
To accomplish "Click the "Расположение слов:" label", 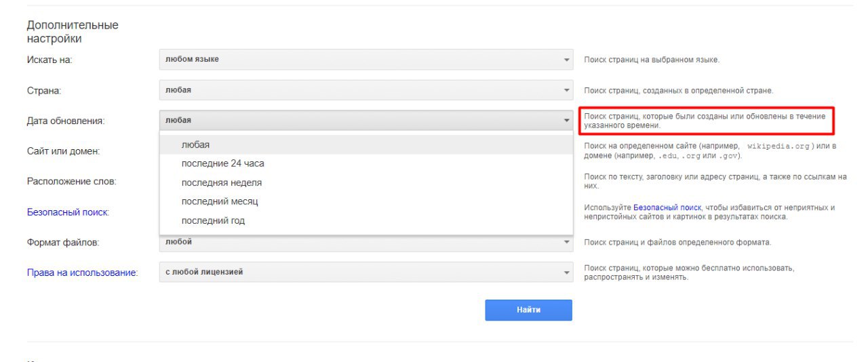I will [x=72, y=182].
